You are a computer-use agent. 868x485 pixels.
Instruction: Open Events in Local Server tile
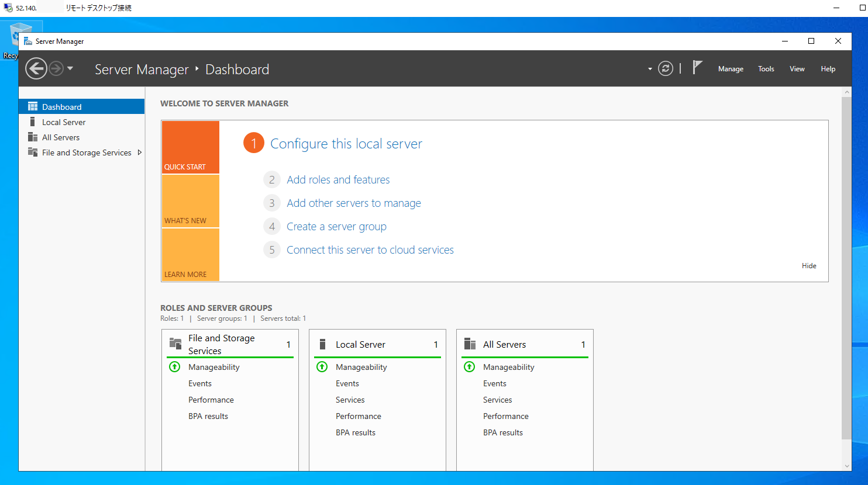coord(347,383)
